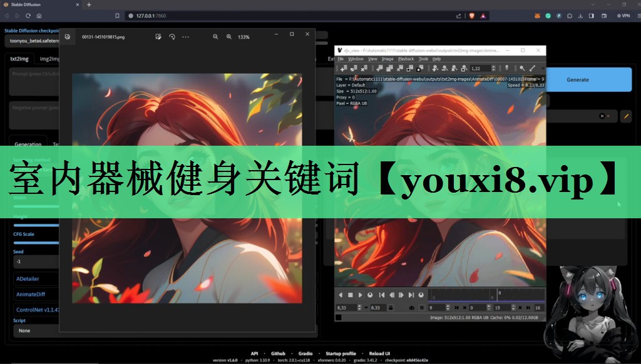Click go to start frame button in djv_view

point(382,295)
